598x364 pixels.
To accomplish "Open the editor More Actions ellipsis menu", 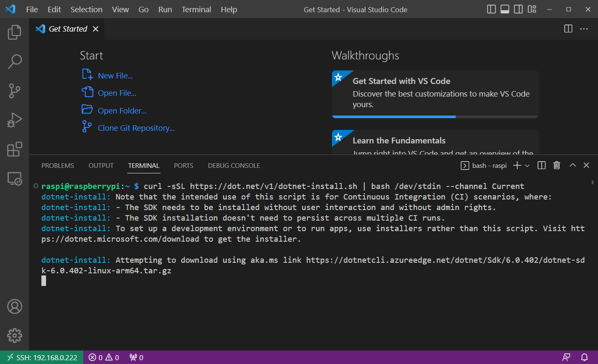I will tap(584, 29).
